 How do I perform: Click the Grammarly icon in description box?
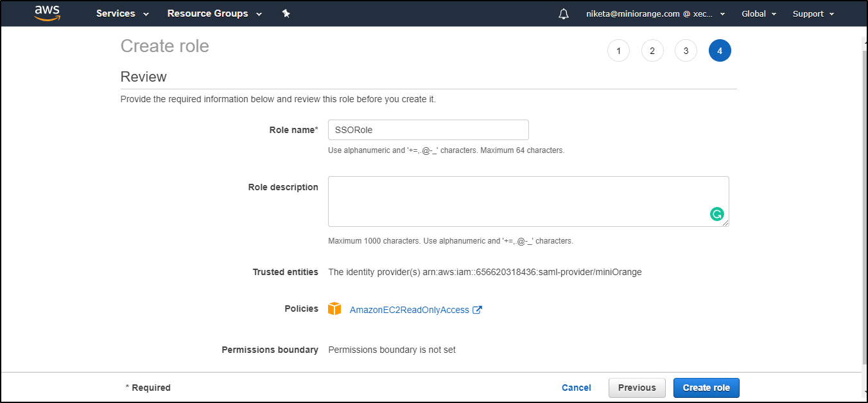click(716, 213)
